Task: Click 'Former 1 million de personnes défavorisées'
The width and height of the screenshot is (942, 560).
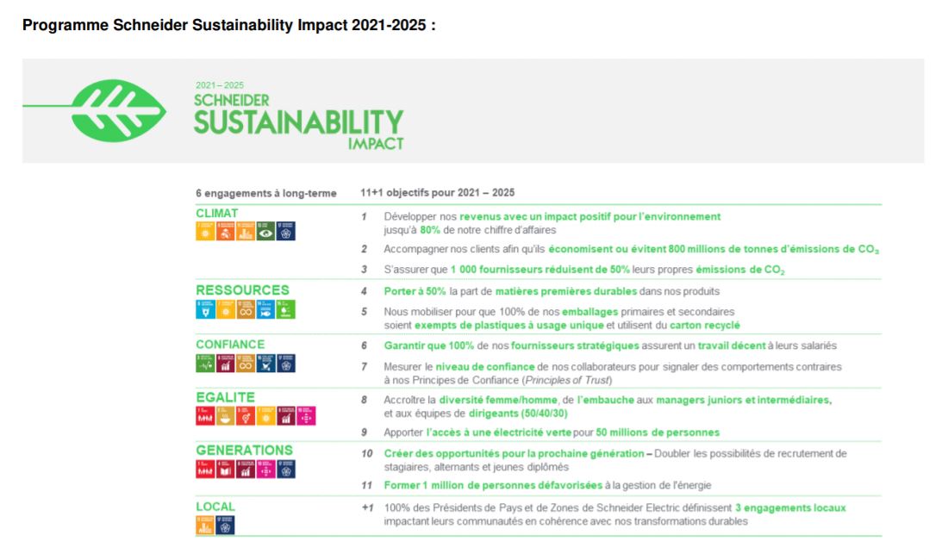Action: [x=493, y=486]
